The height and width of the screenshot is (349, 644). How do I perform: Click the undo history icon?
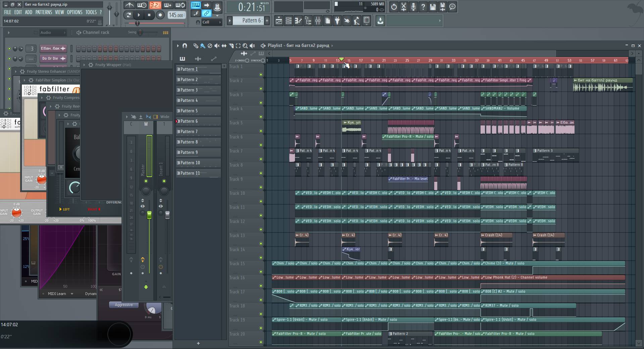pos(394,7)
